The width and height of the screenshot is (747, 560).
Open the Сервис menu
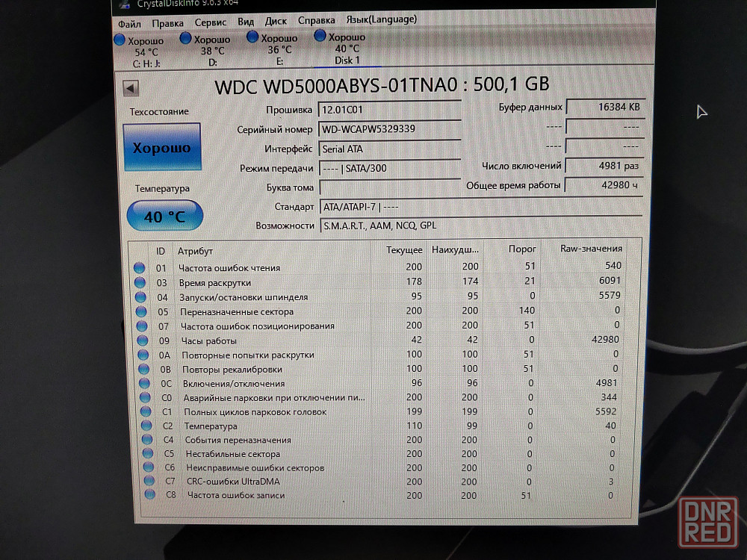coord(211,22)
